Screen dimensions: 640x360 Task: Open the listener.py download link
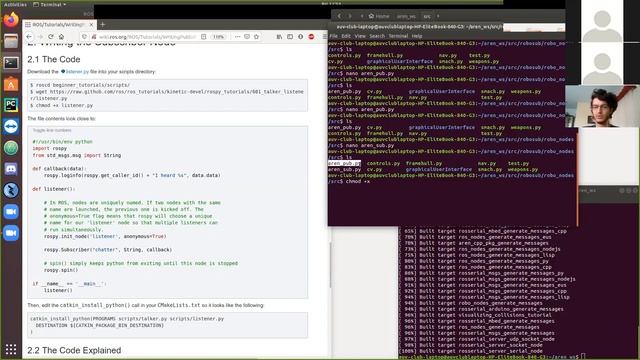tap(75, 71)
